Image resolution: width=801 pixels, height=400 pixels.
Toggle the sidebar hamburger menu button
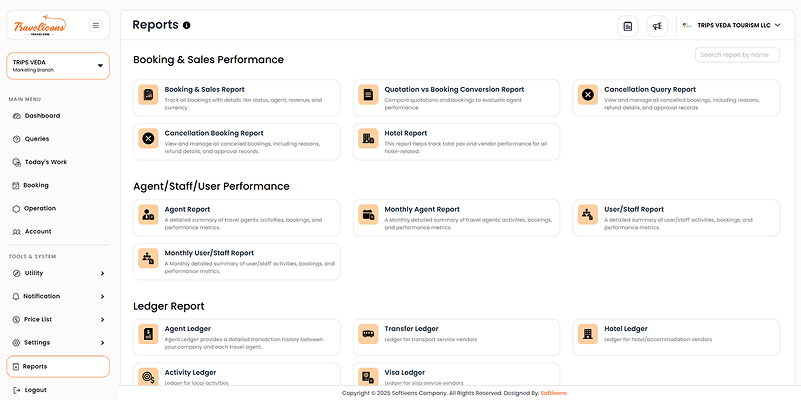[x=95, y=25]
